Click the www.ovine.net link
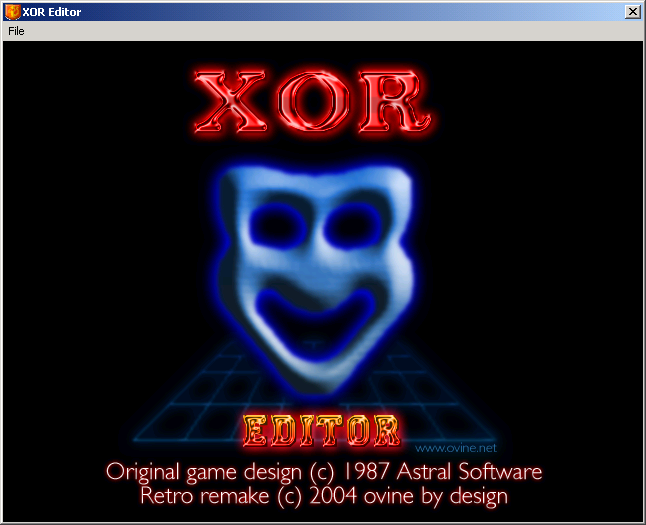The width and height of the screenshot is (646, 525). 454,449
